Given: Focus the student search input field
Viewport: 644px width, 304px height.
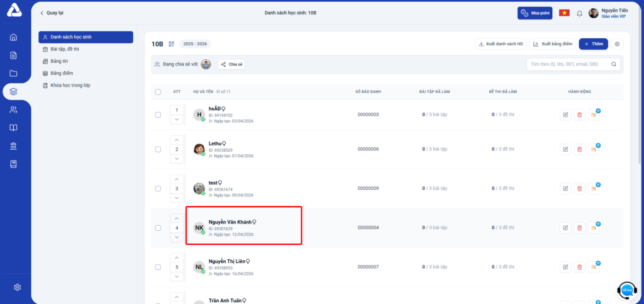Looking at the screenshot, I should point(574,64).
